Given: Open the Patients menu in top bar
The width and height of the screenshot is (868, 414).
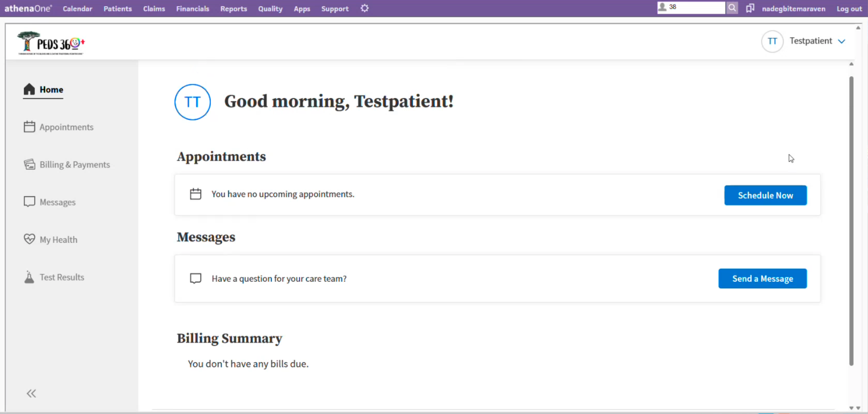Looking at the screenshot, I should (117, 9).
